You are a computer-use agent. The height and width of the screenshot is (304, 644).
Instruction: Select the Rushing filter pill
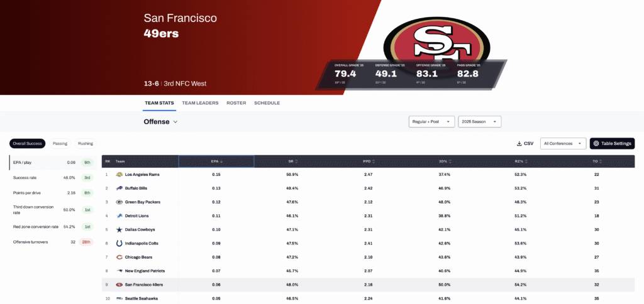86,144
